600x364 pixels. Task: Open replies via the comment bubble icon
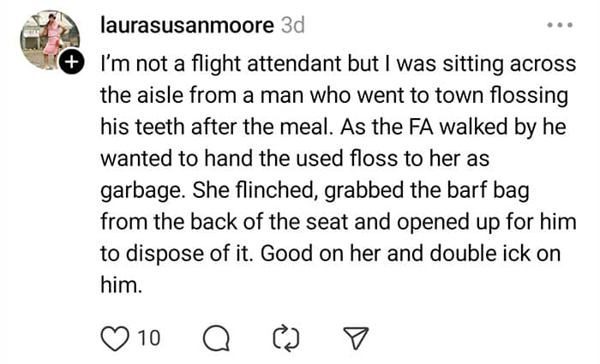coord(217,338)
